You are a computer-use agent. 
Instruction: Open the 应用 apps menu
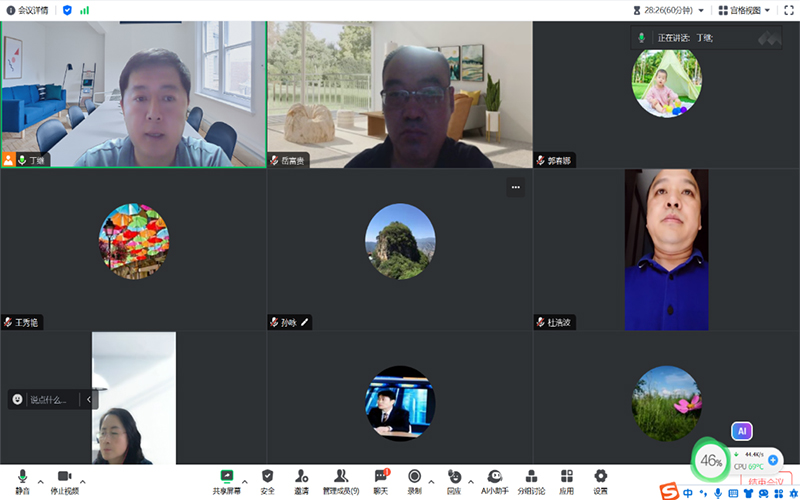tap(566, 480)
